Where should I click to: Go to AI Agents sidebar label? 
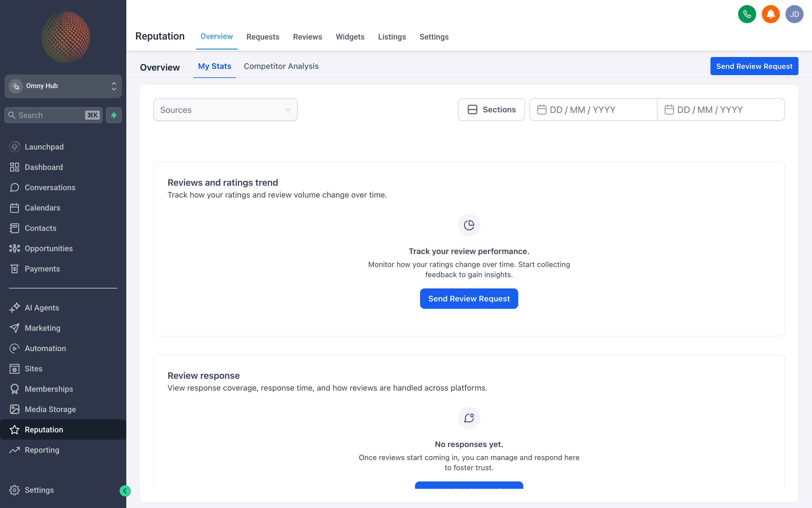[x=42, y=308]
